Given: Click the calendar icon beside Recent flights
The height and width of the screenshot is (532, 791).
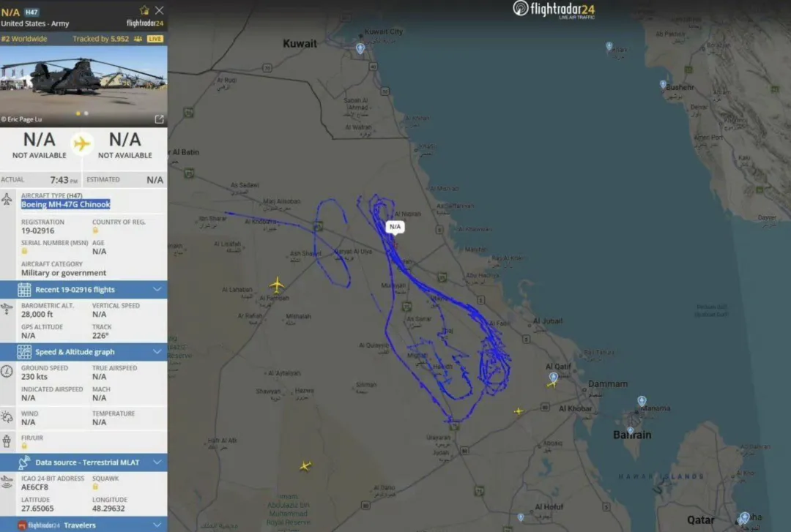Looking at the screenshot, I should click(24, 290).
